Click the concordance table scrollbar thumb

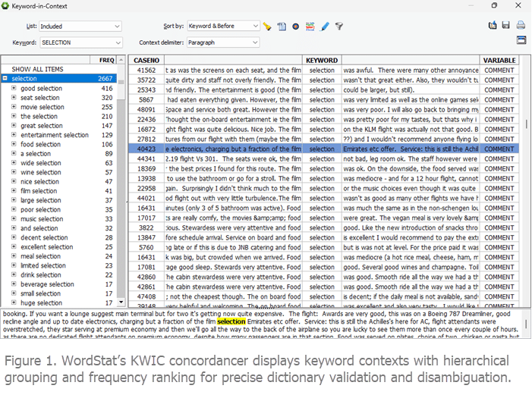pos(526,124)
